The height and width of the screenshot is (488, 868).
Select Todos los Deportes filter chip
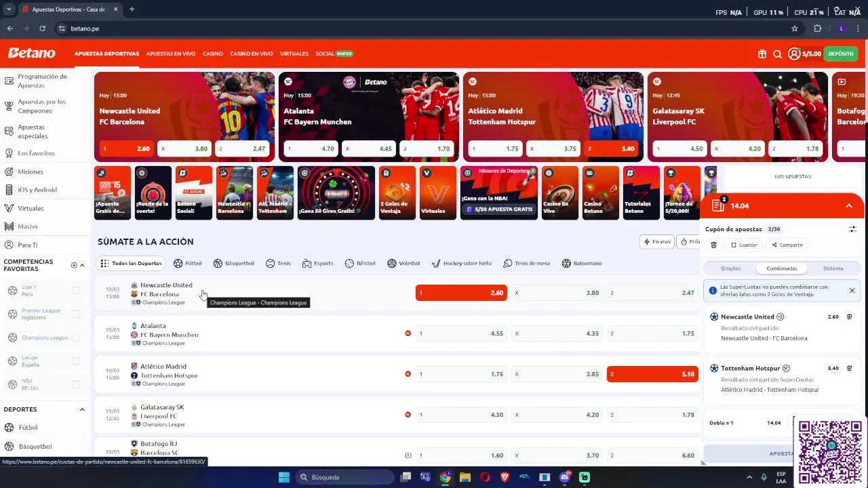[132, 263]
